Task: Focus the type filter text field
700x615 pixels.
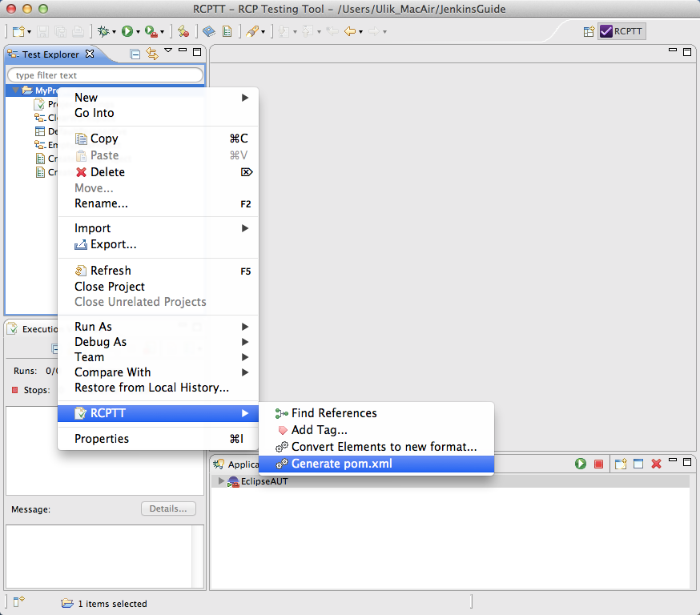Action: click(x=105, y=75)
